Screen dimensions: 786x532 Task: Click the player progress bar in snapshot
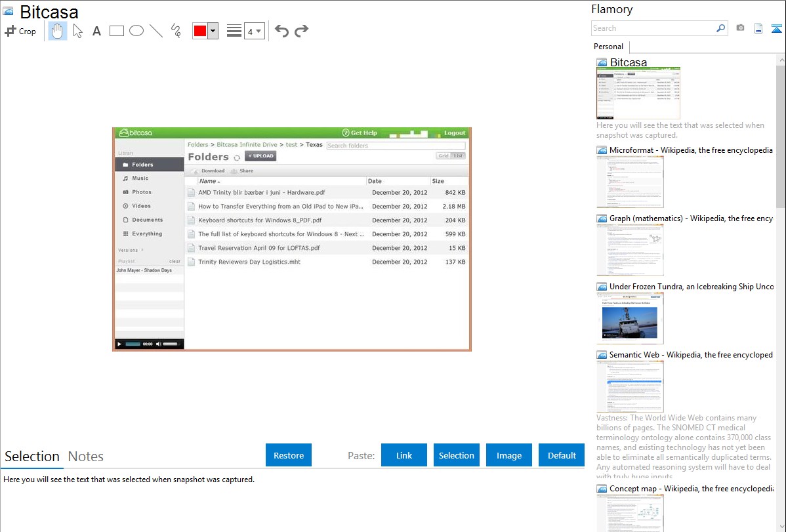(133, 344)
